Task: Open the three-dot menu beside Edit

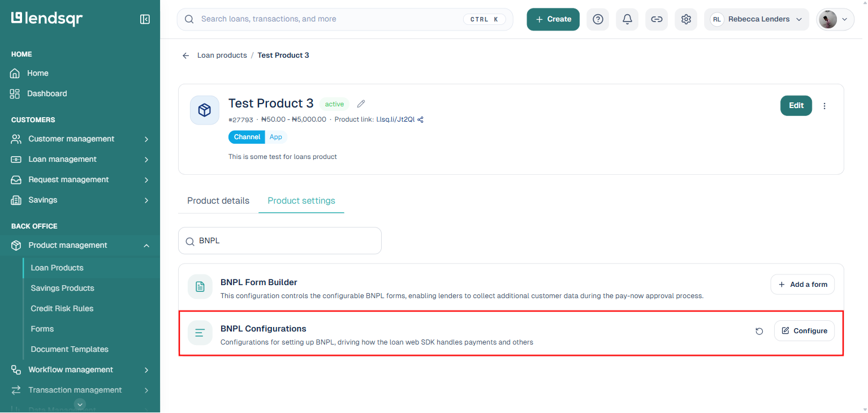Action: 824,106
